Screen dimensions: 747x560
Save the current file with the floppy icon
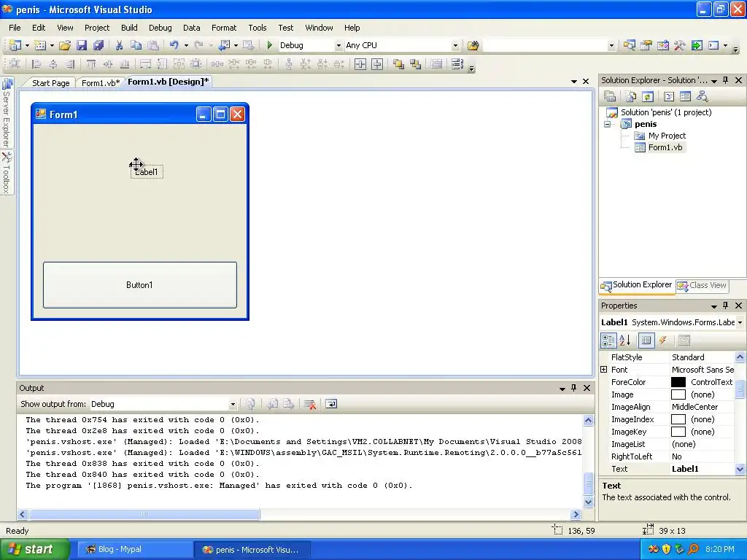click(82, 45)
